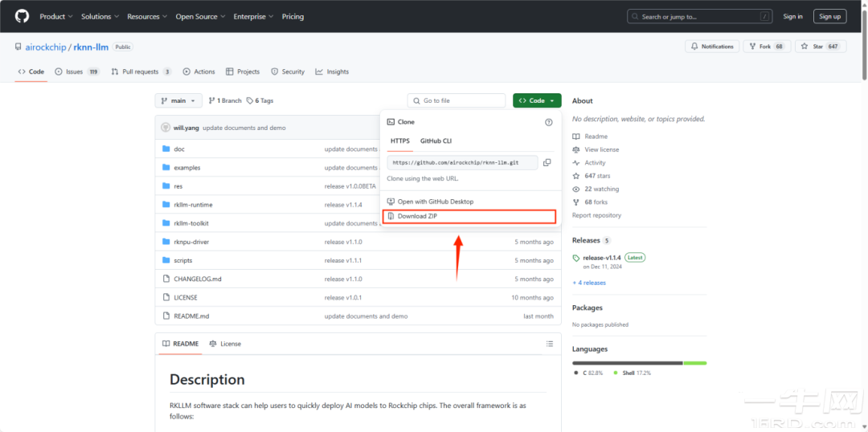The width and height of the screenshot is (868, 432).
Task: Open the doc folder
Action: coord(178,149)
